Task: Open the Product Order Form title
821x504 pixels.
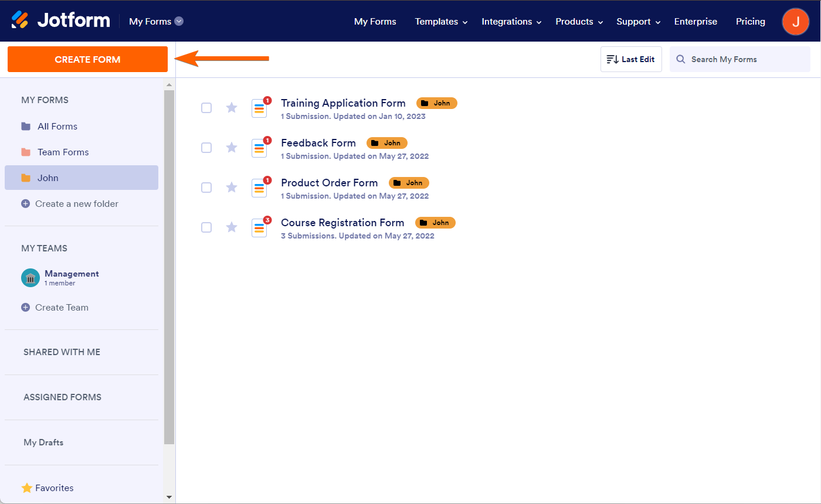Action: [x=330, y=183]
